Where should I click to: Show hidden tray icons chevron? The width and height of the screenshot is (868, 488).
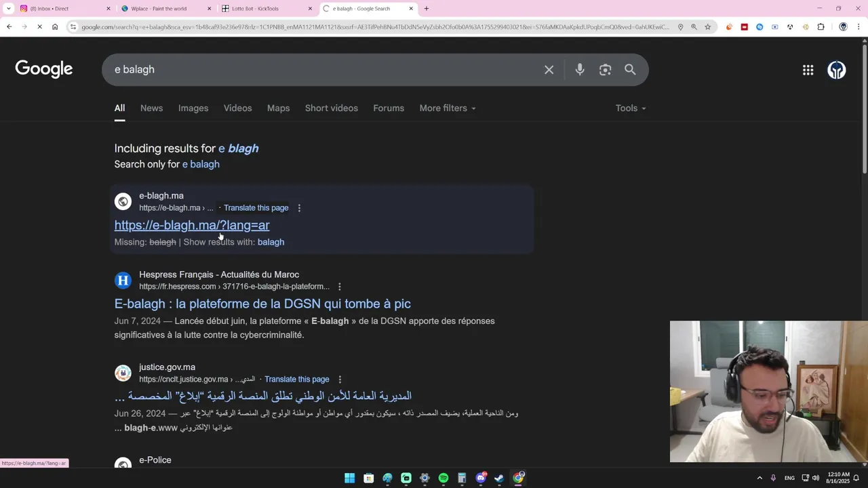coord(759,478)
